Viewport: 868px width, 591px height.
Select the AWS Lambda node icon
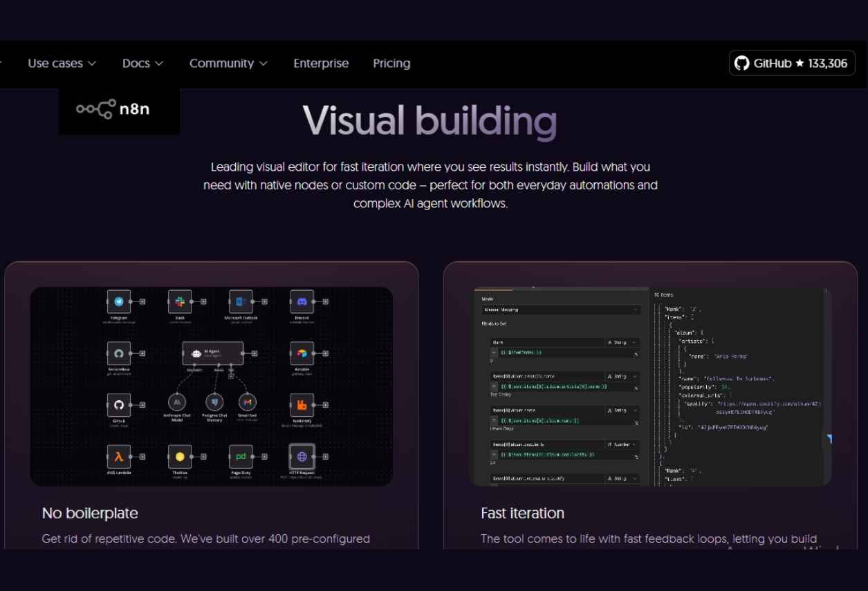119,456
